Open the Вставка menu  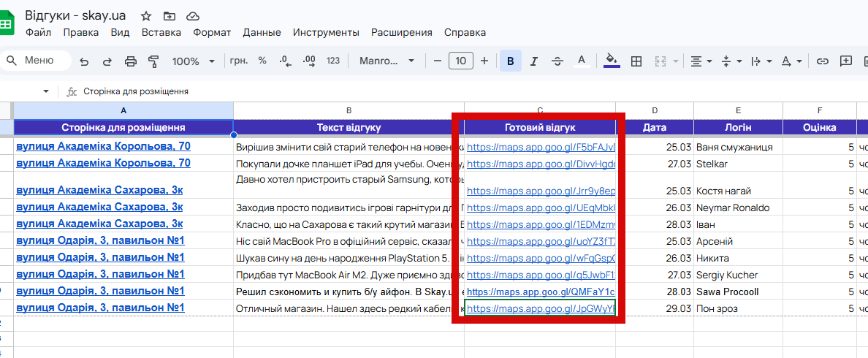(161, 33)
